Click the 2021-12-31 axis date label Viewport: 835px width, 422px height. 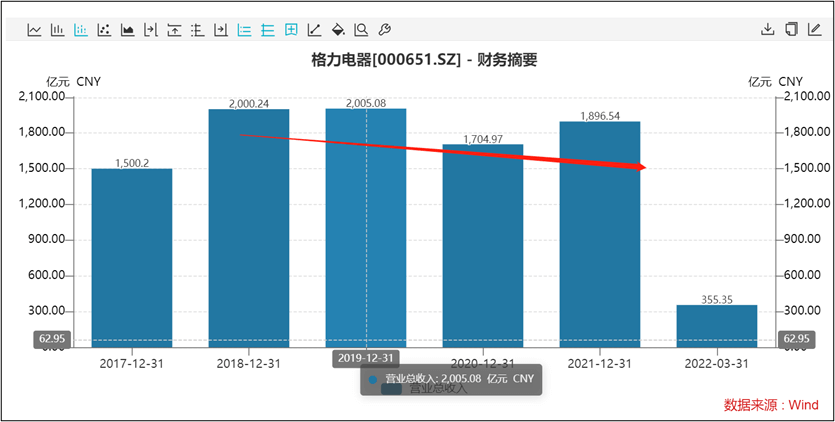coord(600,364)
